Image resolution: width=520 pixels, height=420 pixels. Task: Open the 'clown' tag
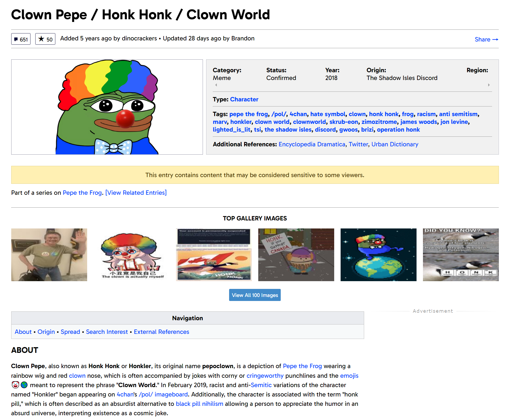coord(357,114)
